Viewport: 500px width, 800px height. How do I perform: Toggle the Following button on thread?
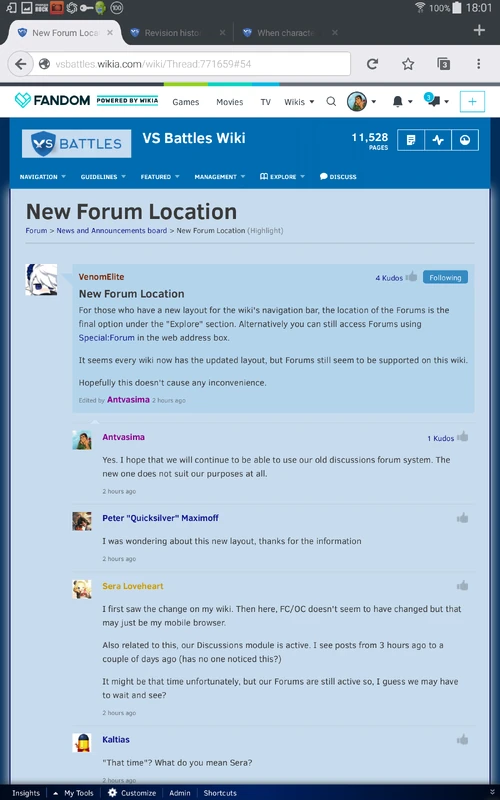point(445,277)
